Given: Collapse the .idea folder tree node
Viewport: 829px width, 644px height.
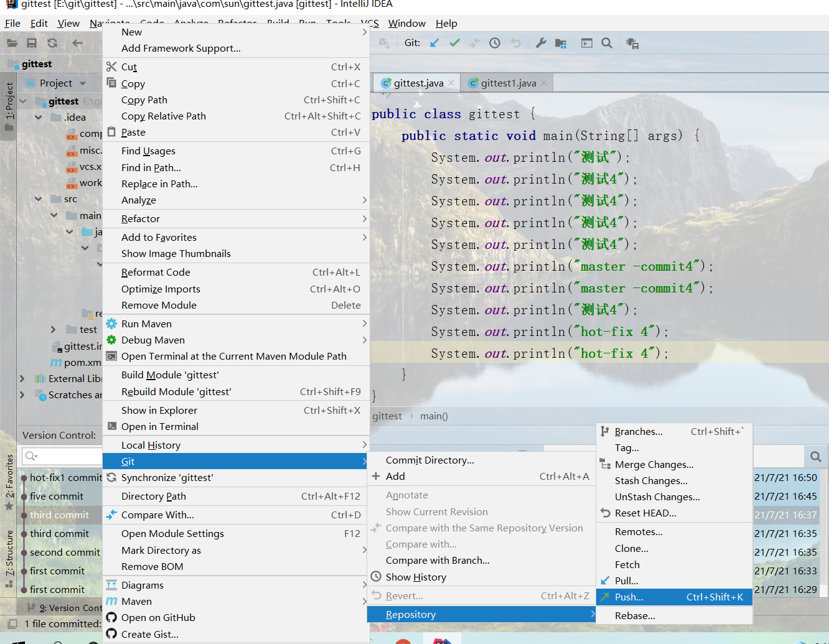Looking at the screenshot, I should pyautogui.click(x=39, y=117).
